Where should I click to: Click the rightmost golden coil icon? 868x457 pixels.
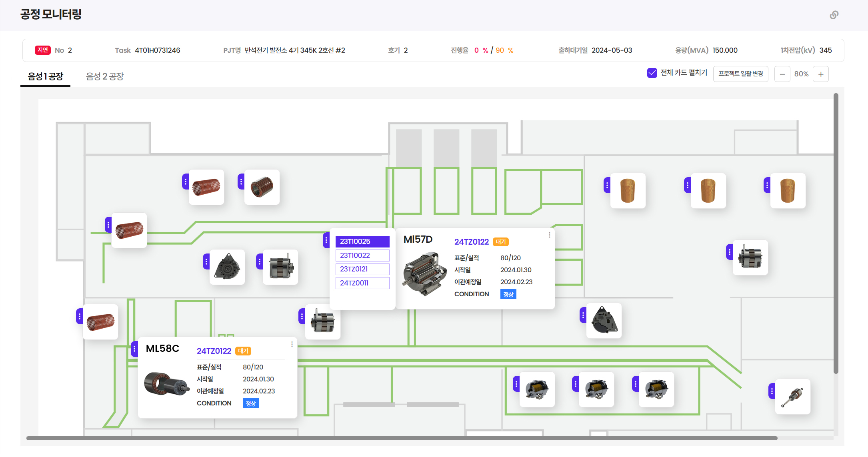788,191
